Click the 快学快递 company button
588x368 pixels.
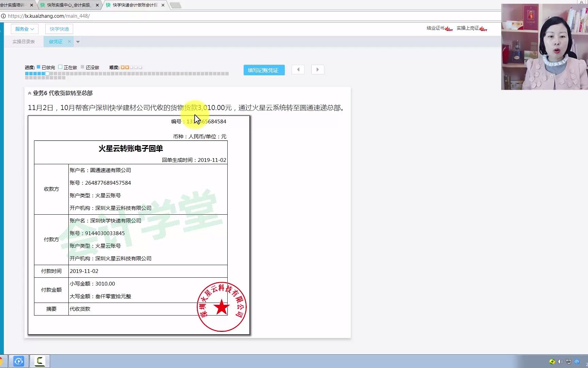click(59, 29)
